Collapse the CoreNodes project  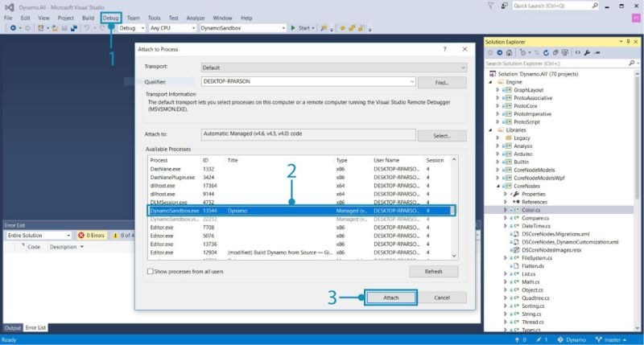click(x=497, y=186)
